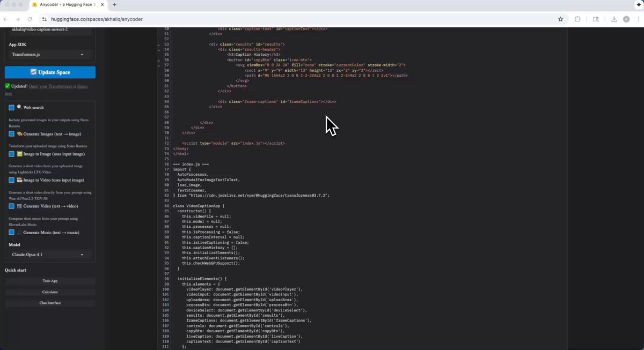Click the Chat Interface quick start button
This screenshot has width=644, height=350.
pyautogui.click(x=50, y=303)
